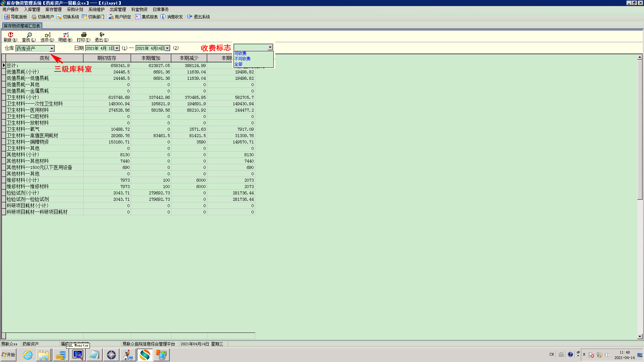
Task: Open the 采购计划 menu
Action: coord(75,9)
